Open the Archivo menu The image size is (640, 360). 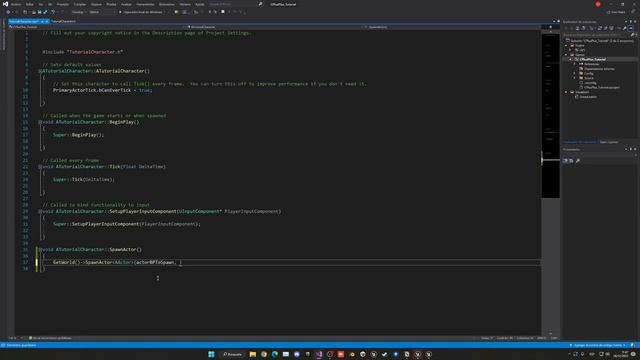[16, 4]
